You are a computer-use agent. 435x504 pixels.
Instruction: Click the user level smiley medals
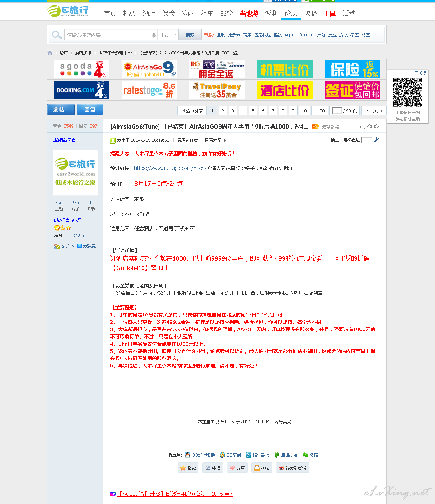(63, 228)
